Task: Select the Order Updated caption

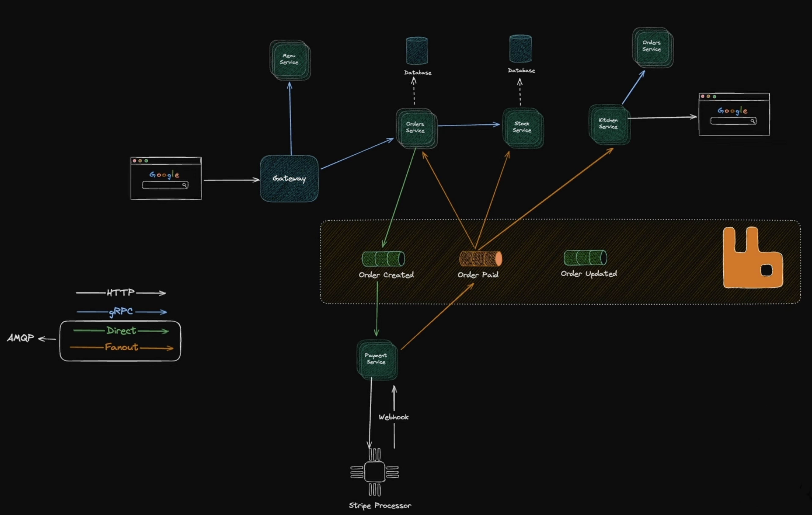Action: click(x=589, y=274)
